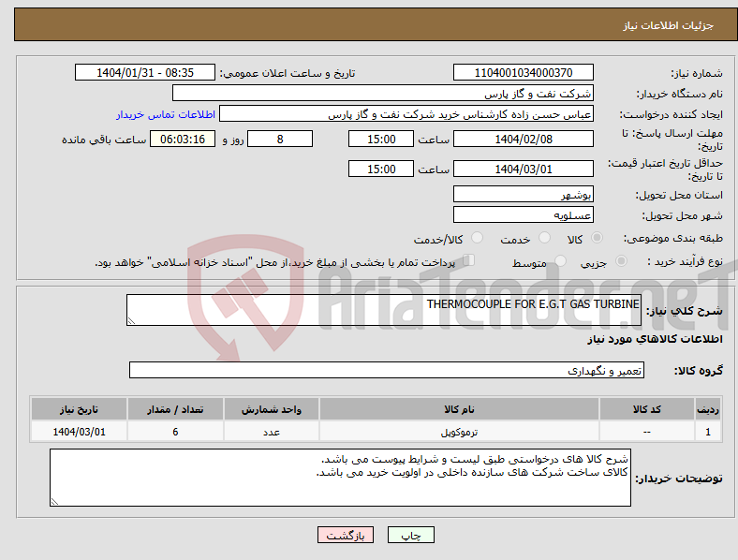
Task: Click the announcement date field 1404/01/31 - 08:35
Action: (145, 72)
